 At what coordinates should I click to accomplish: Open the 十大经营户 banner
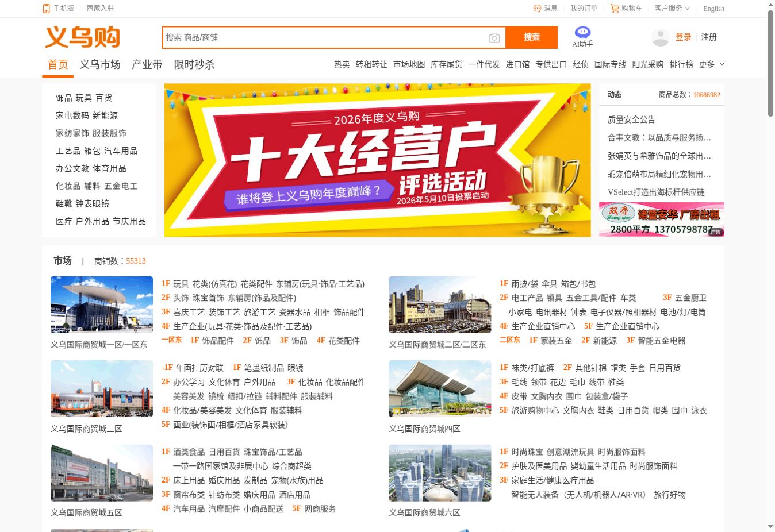point(377,160)
